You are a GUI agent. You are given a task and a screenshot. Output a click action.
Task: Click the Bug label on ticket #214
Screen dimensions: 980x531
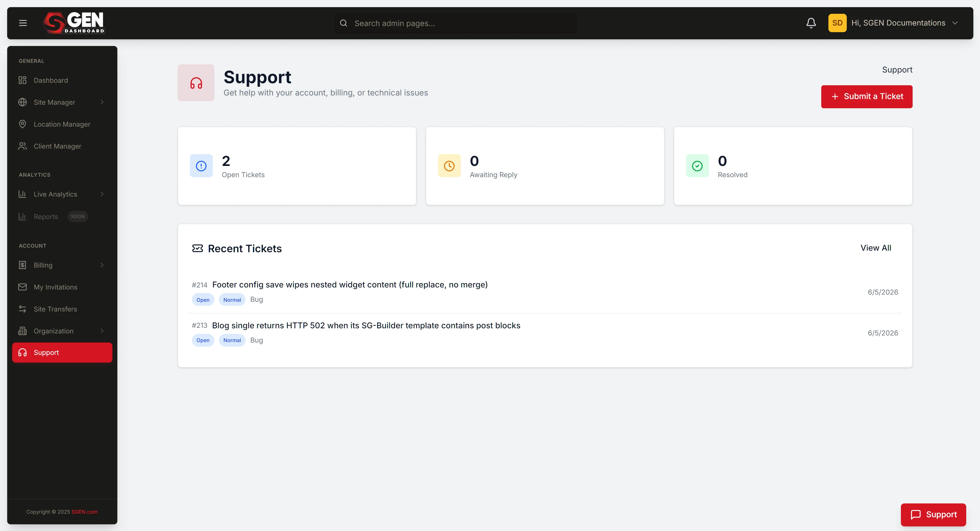[x=256, y=299]
